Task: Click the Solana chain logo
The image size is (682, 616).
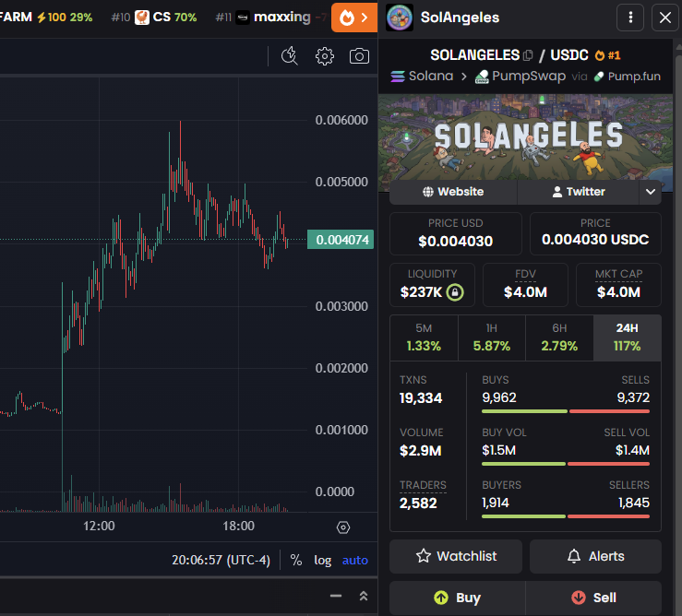Action: (398, 76)
